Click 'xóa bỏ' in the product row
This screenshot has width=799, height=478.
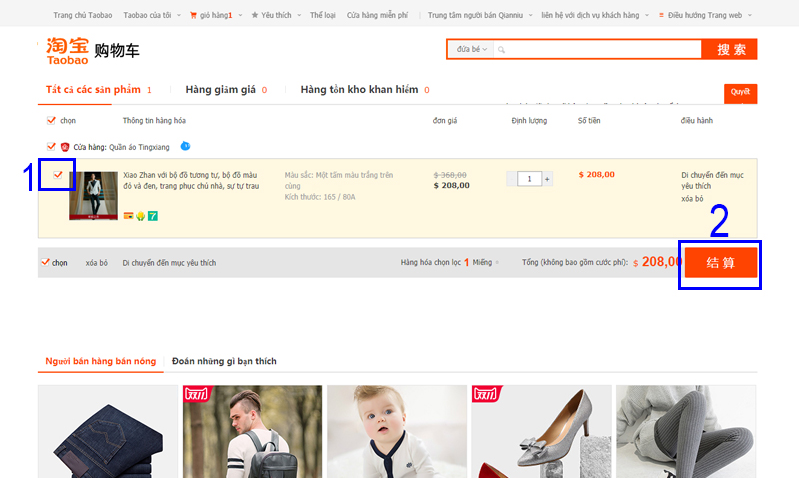692,199
